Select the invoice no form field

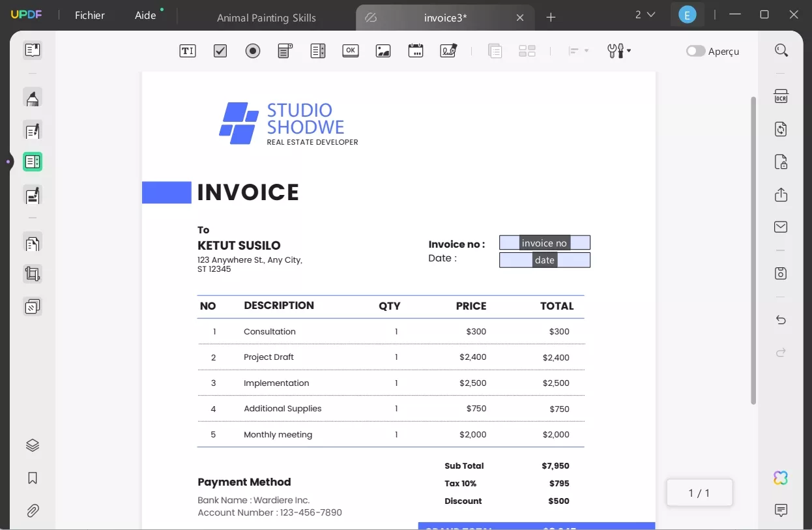pyautogui.click(x=545, y=243)
